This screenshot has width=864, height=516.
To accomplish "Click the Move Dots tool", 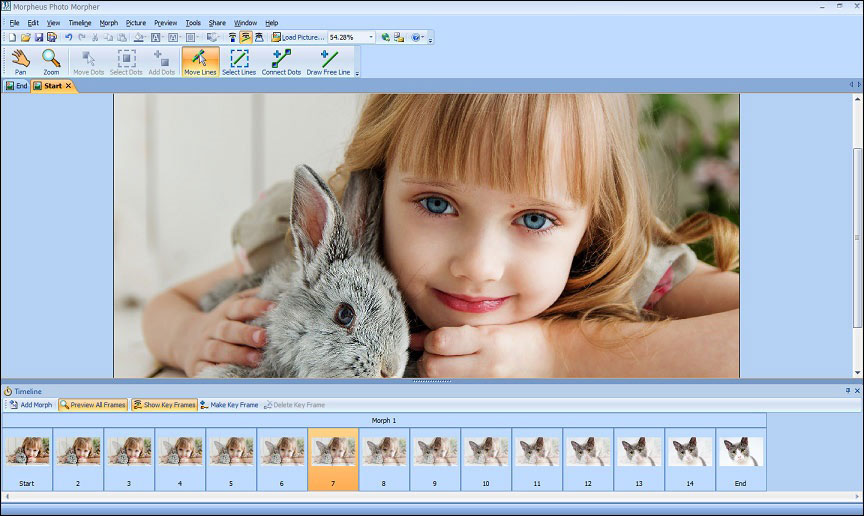I will [x=89, y=61].
